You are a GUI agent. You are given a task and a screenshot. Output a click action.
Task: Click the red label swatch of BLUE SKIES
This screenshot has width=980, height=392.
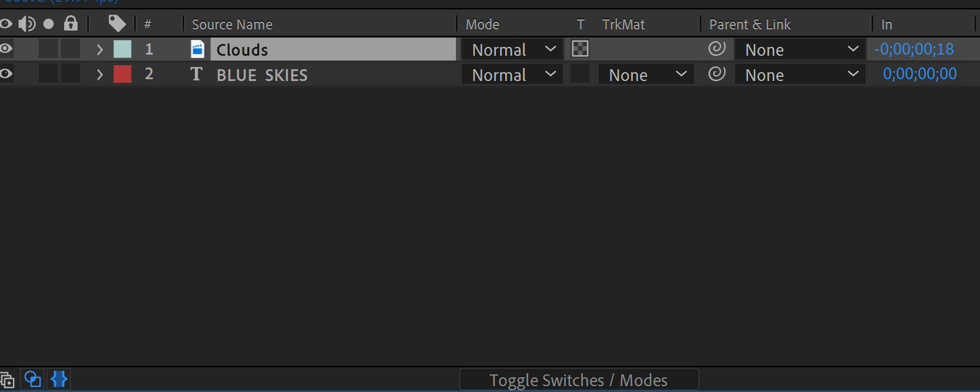point(122,74)
